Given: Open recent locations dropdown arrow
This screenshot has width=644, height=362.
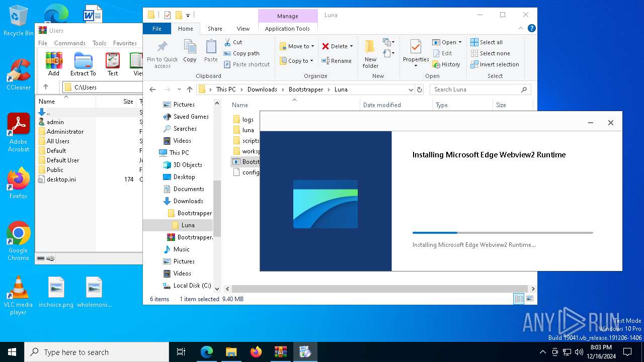Looking at the screenshot, I should tap(179, 89).
